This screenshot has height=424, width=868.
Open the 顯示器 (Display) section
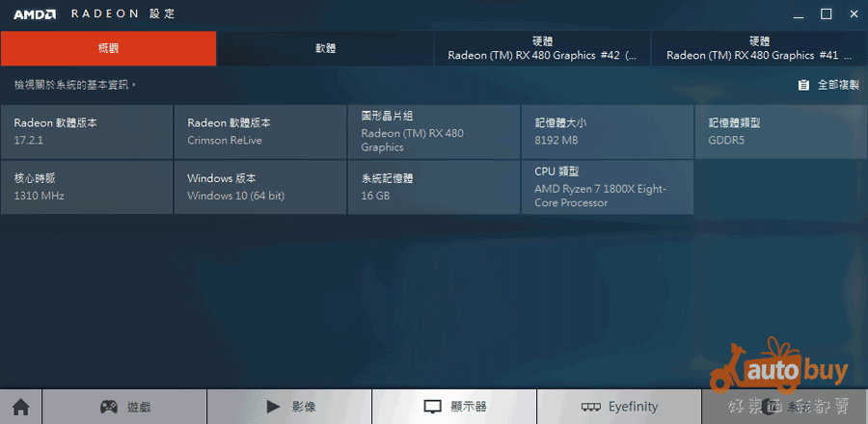coord(454,407)
